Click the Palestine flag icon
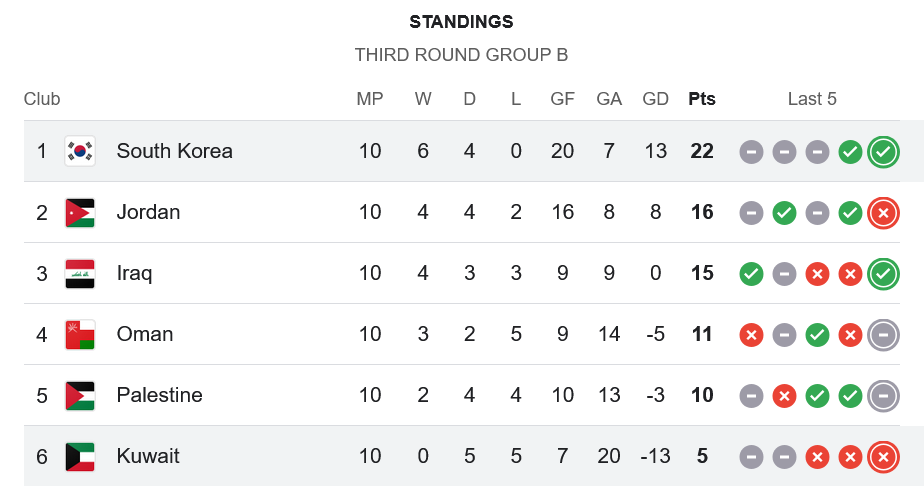 tap(80, 395)
